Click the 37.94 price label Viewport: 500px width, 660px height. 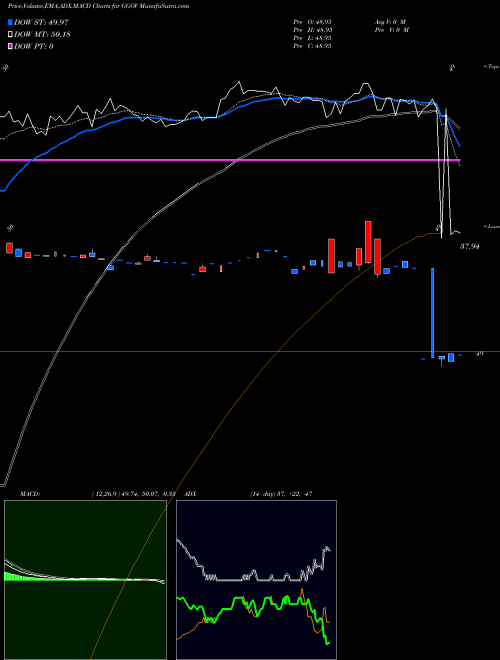(470, 246)
